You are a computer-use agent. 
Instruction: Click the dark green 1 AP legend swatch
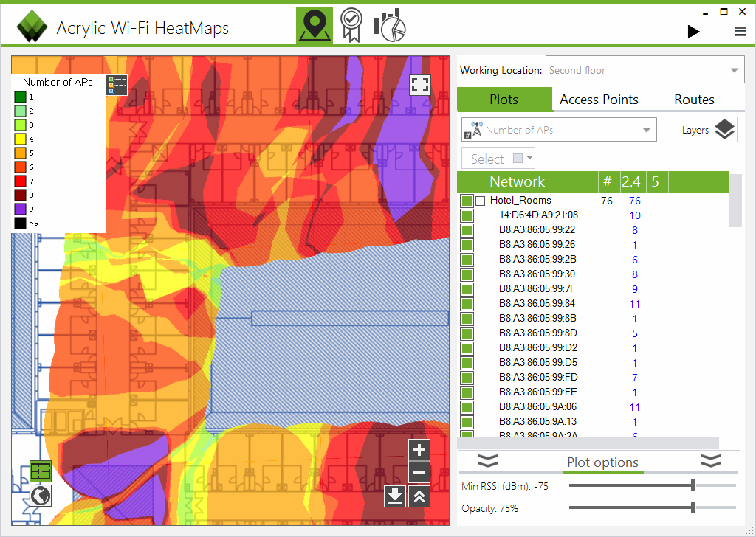(x=20, y=97)
